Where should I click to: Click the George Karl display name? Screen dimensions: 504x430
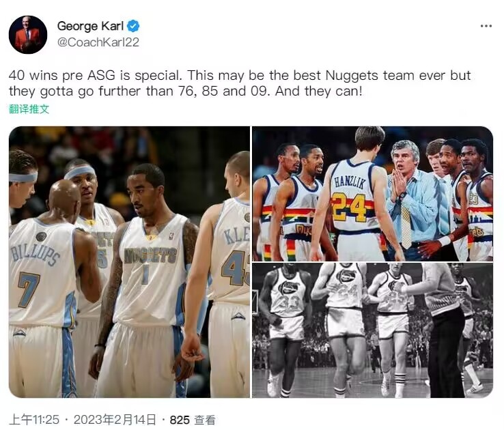tap(90, 26)
